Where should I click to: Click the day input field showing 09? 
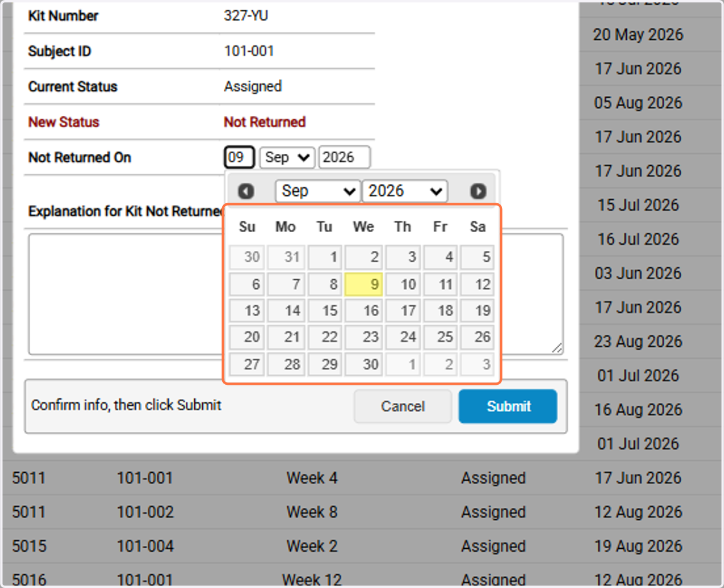pyautogui.click(x=240, y=157)
